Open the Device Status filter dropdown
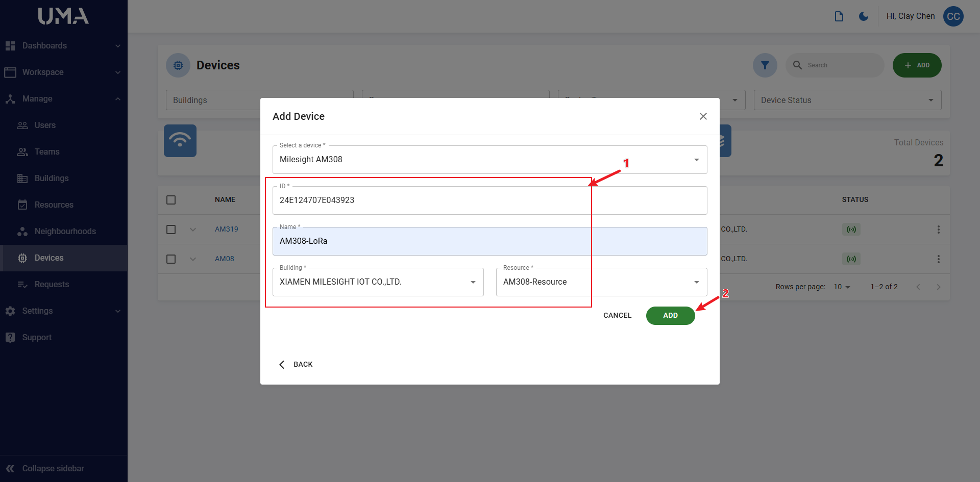 tap(848, 100)
